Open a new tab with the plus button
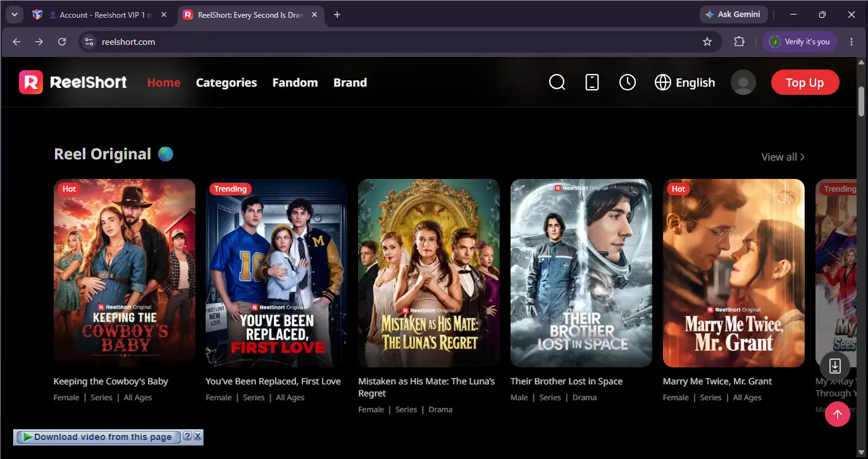 tap(337, 15)
